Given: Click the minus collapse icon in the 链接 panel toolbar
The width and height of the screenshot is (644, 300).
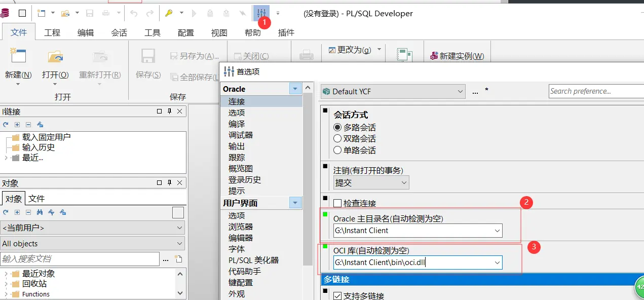Looking at the screenshot, I should pos(28,124).
